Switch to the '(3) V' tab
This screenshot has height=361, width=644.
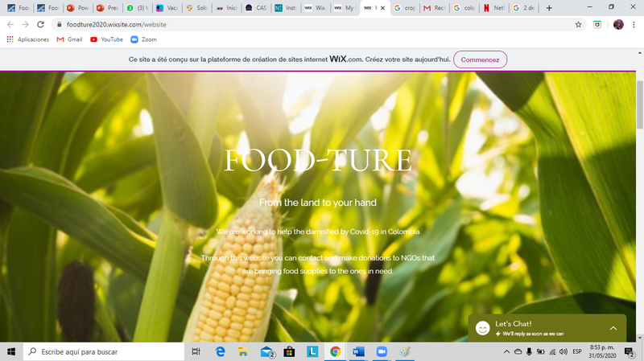pos(137,8)
